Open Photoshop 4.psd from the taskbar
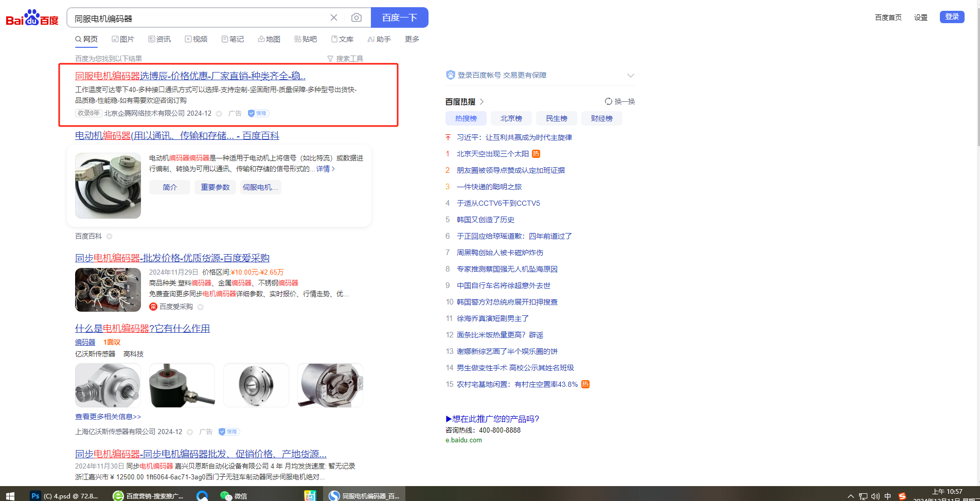Viewport: 980px width, 501px height. click(x=64, y=495)
